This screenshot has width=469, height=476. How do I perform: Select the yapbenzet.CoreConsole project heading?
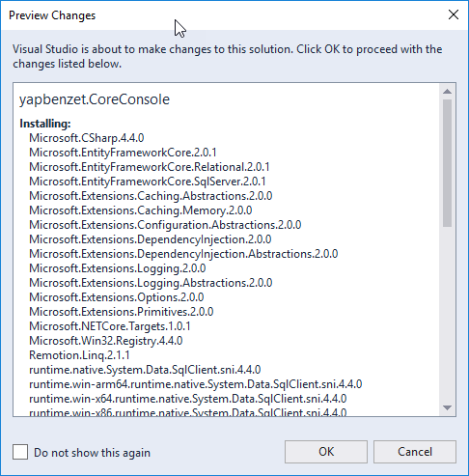point(95,99)
